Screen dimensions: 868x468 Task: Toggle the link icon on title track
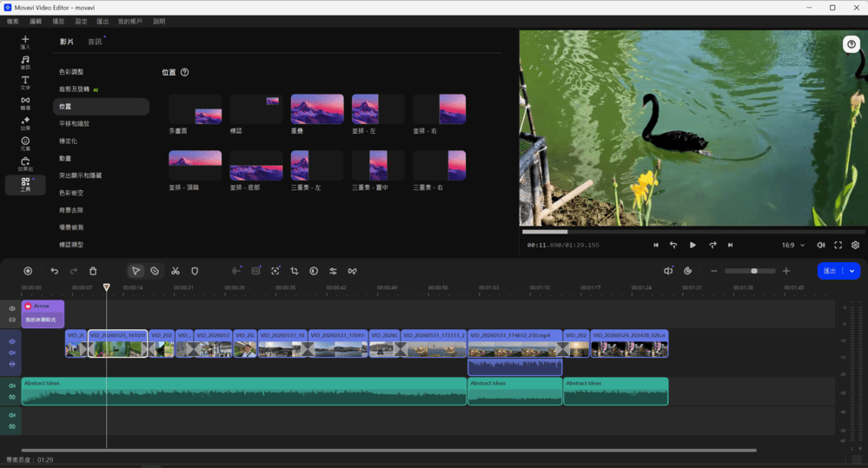(x=12, y=320)
